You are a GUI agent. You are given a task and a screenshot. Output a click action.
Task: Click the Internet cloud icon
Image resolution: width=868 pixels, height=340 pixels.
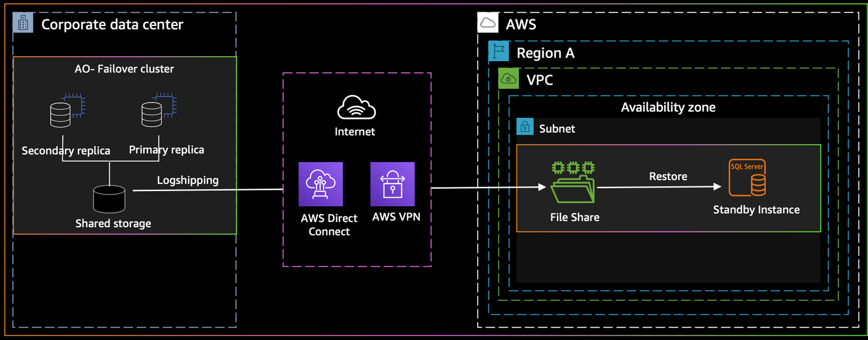(x=356, y=107)
